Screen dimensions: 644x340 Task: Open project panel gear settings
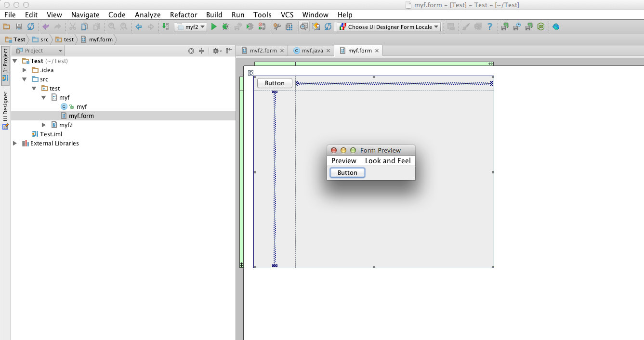click(216, 51)
